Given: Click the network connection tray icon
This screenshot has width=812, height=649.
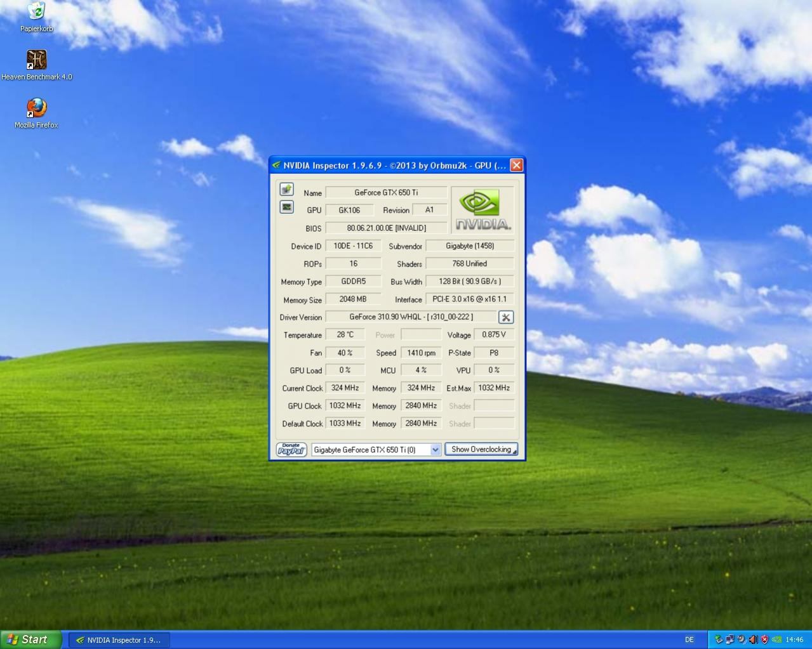Looking at the screenshot, I should (x=730, y=639).
